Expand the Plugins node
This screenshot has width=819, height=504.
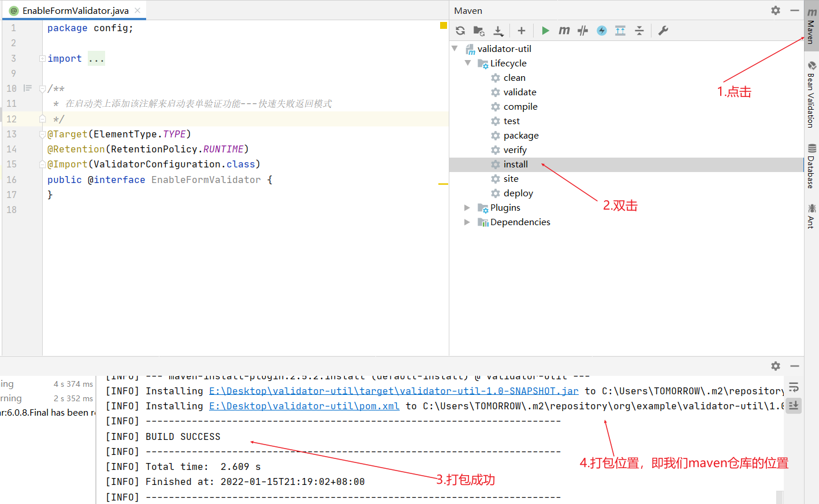(x=467, y=207)
